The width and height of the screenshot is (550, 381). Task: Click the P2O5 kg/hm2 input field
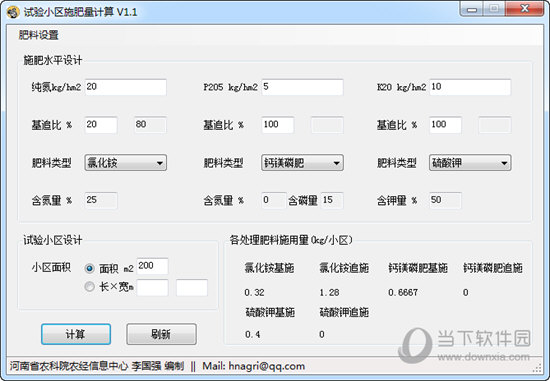coord(302,87)
